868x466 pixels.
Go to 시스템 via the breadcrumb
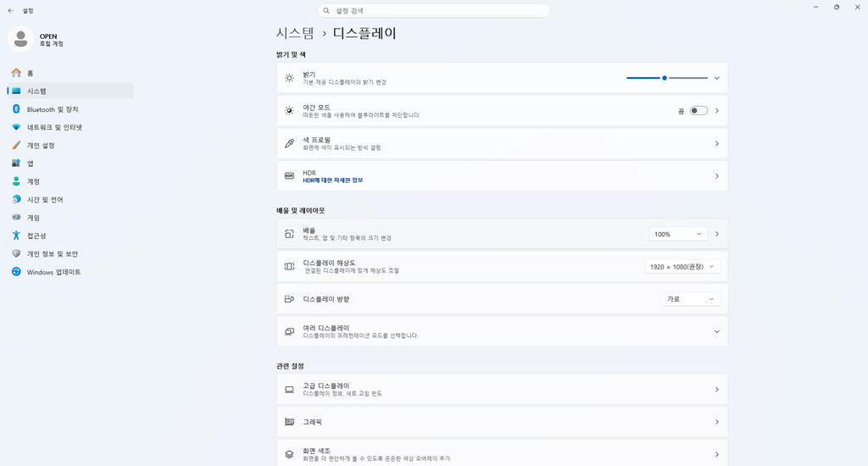click(x=295, y=33)
